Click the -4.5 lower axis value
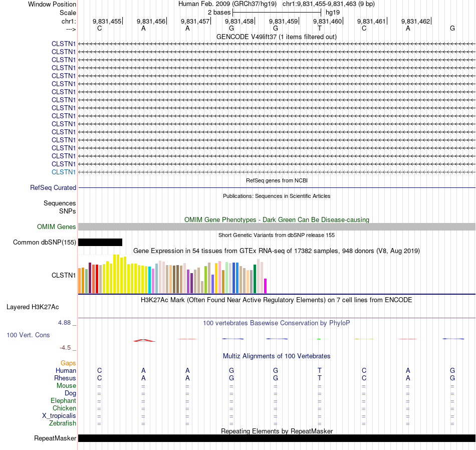 pos(65,348)
